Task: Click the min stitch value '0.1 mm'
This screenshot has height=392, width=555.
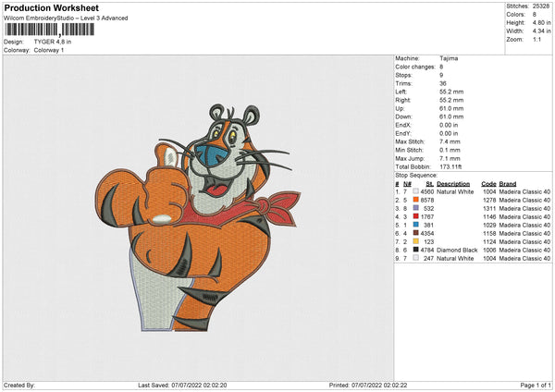Action: coord(450,150)
